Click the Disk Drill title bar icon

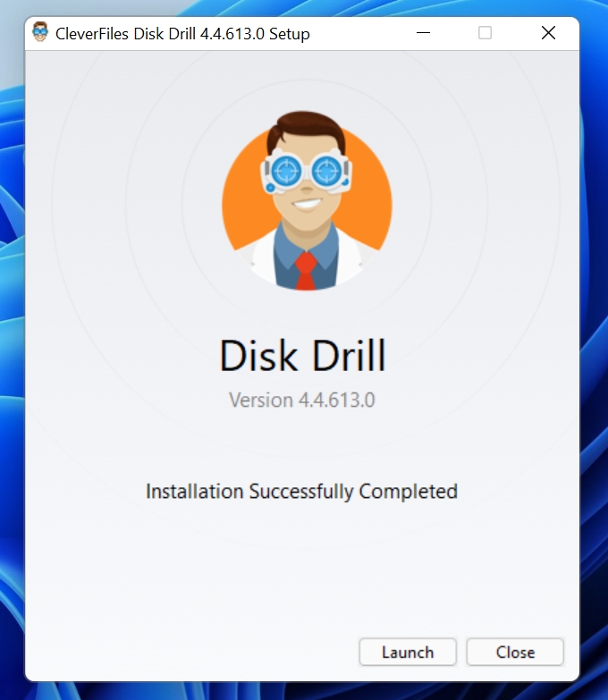[40, 32]
